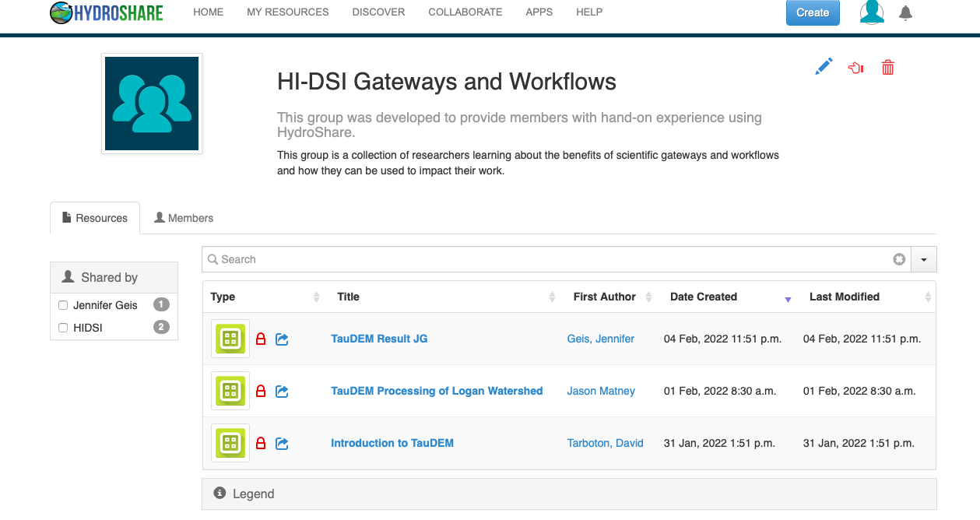Collapse the Shared by filter panel

(114, 277)
